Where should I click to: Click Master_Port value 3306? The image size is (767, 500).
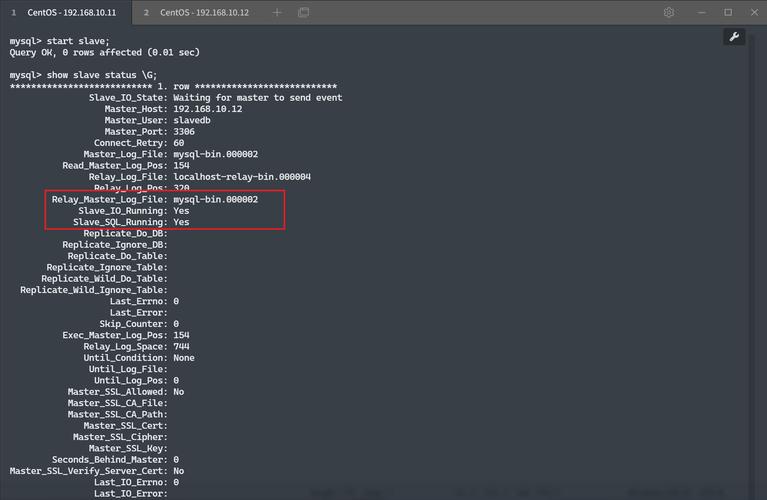pos(184,132)
